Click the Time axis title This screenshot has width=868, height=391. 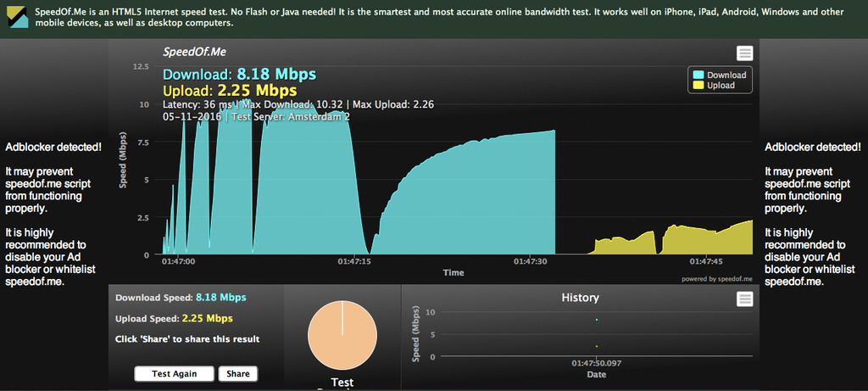[x=453, y=272]
